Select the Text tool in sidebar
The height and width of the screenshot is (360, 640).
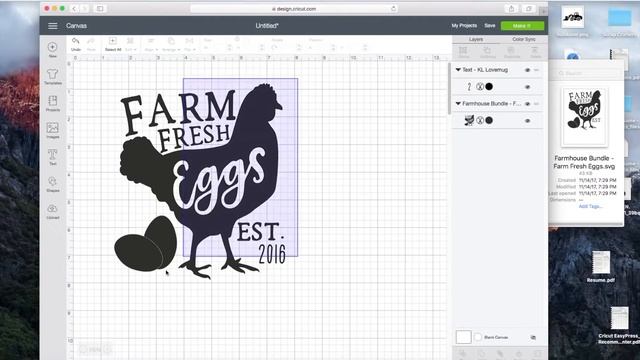(x=53, y=157)
